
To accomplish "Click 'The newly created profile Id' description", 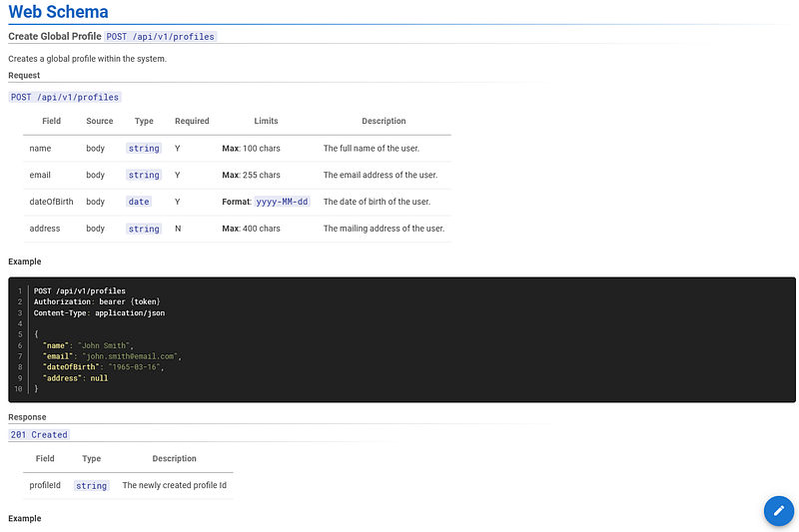I will point(174,486).
